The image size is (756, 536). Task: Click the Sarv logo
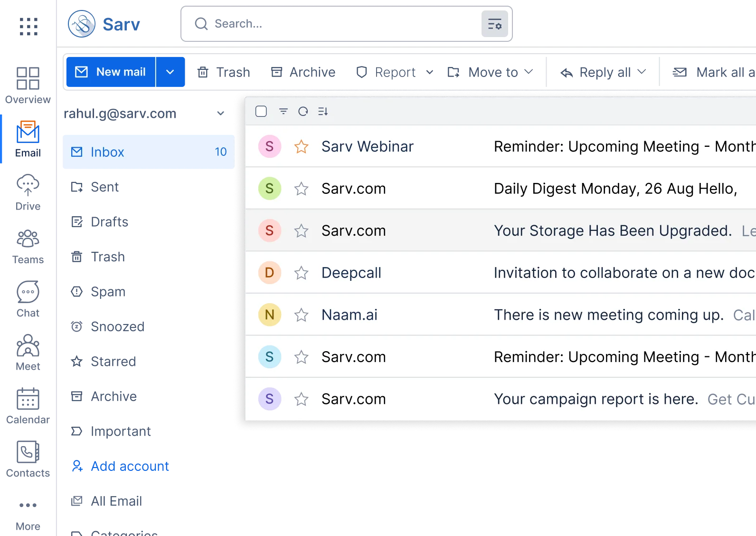[x=104, y=24]
